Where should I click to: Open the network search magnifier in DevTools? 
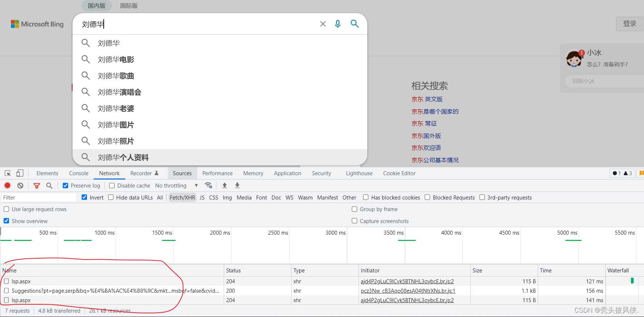pos(49,185)
